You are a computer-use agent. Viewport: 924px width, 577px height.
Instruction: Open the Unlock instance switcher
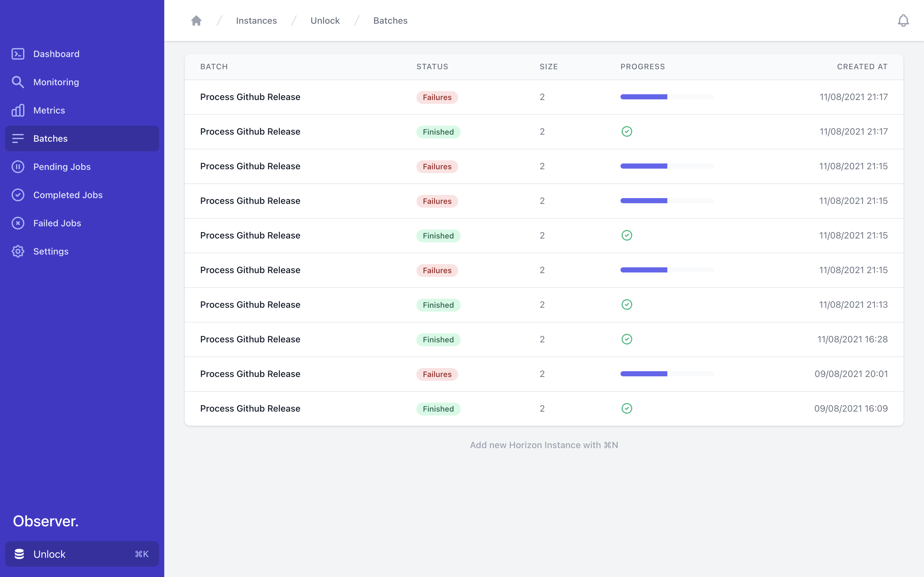coord(82,554)
